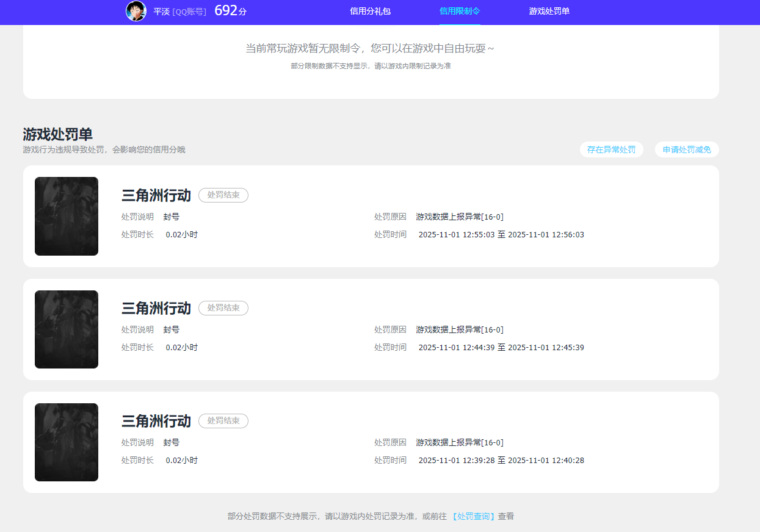Click the nickname 平淡 in the header

tap(161, 11)
